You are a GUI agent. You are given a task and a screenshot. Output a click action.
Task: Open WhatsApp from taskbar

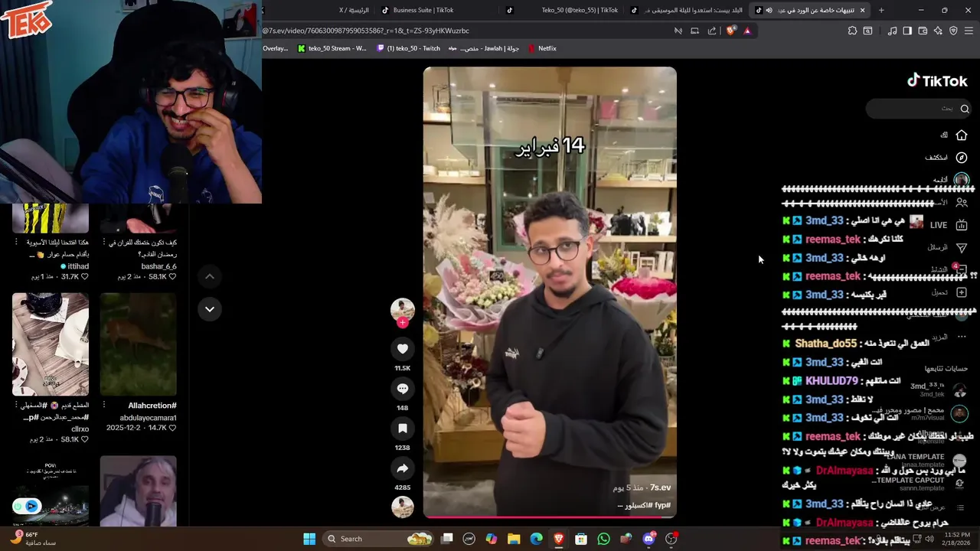click(x=604, y=539)
